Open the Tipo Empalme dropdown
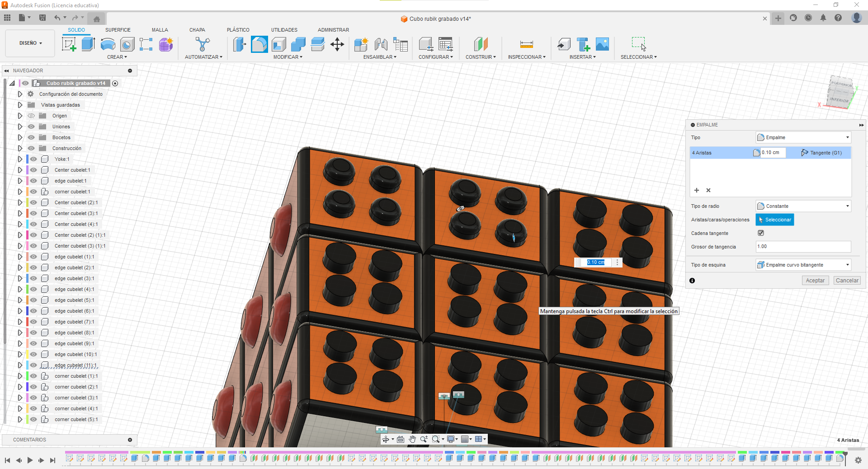Screen dimensions: 868x469 coord(803,137)
